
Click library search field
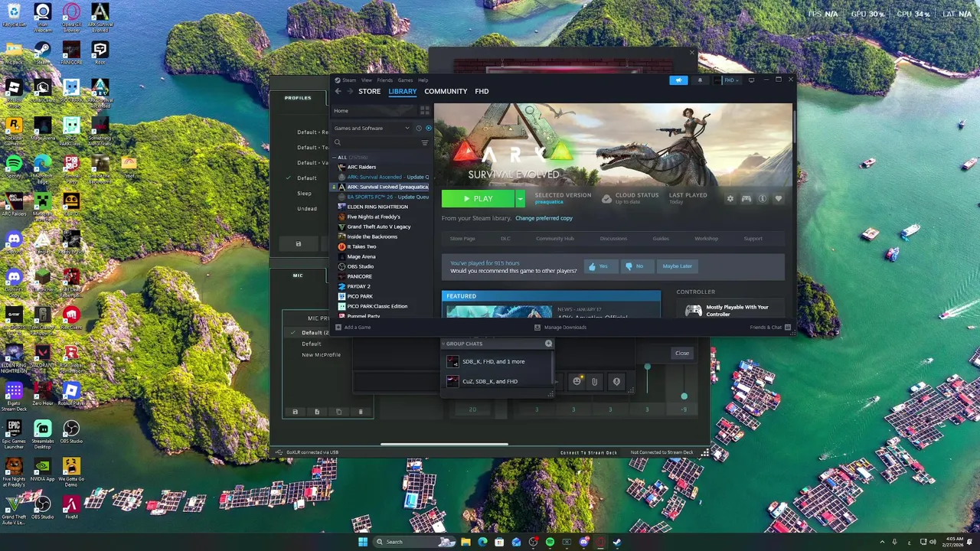pos(375,142)
